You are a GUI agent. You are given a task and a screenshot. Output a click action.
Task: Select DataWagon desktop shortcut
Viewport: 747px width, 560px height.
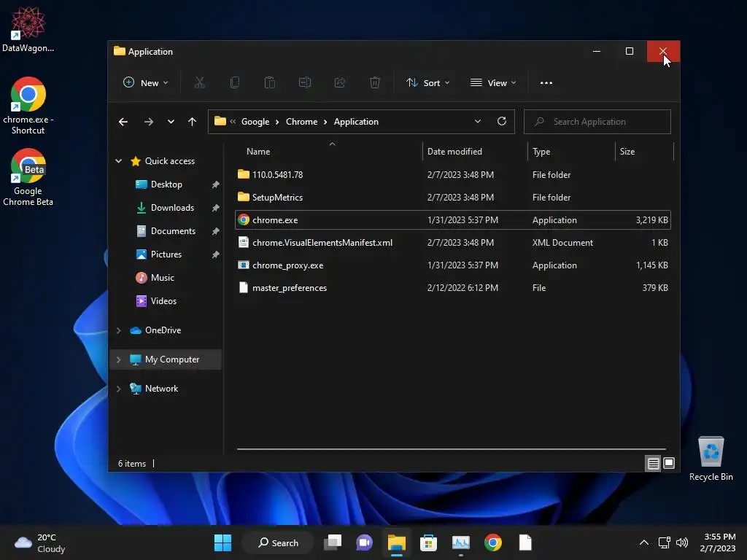(x=28, y=29)
